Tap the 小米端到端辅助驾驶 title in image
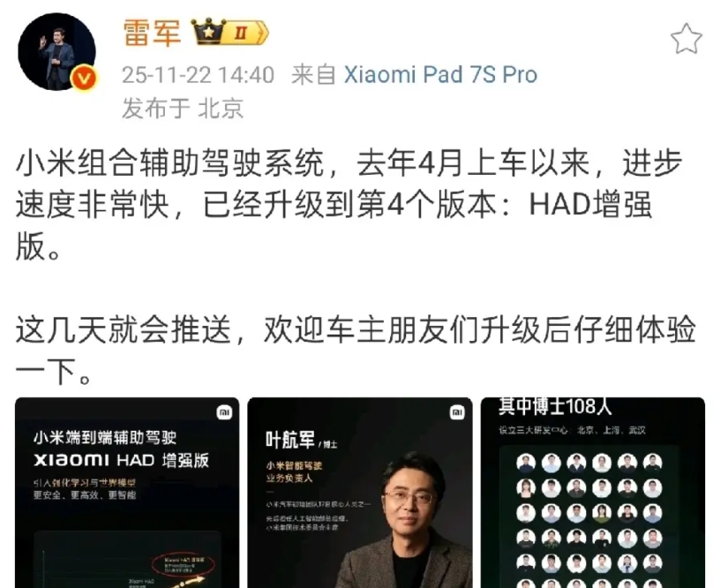The width and height of the screenshot is (713, 588). [105, 437]
